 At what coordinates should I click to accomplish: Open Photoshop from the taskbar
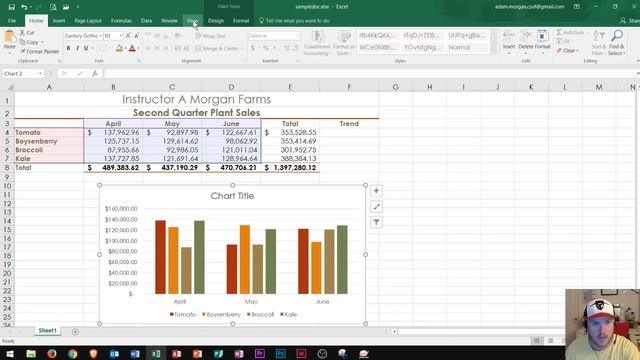(x=280, y=353)
